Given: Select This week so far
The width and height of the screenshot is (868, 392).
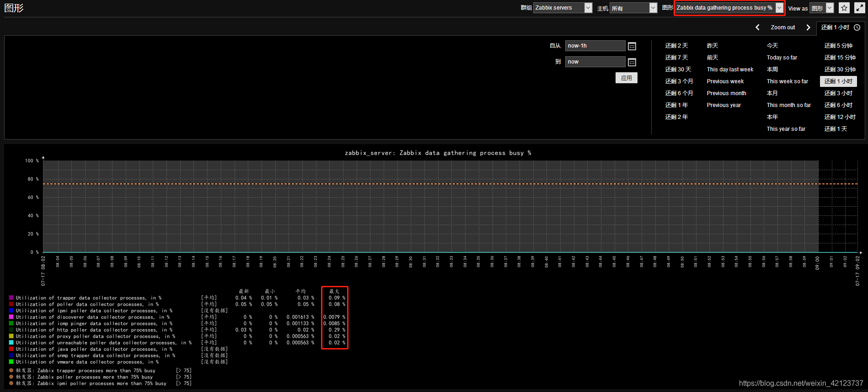Looking at the screenshot, I should point(788,81).
